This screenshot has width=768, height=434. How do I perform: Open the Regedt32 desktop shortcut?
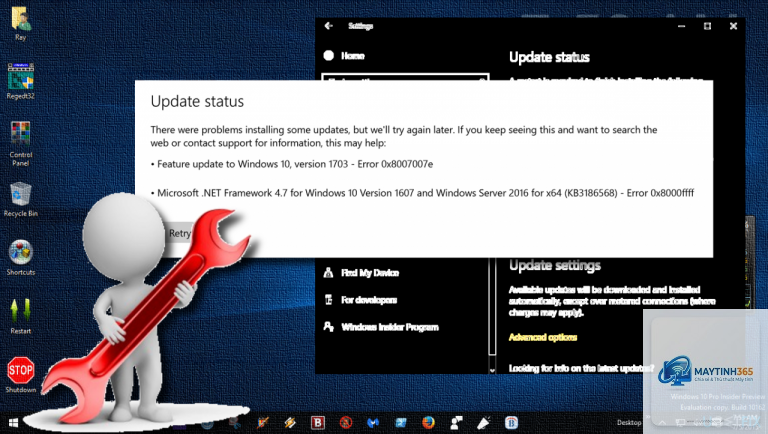(x=20, y=81)
